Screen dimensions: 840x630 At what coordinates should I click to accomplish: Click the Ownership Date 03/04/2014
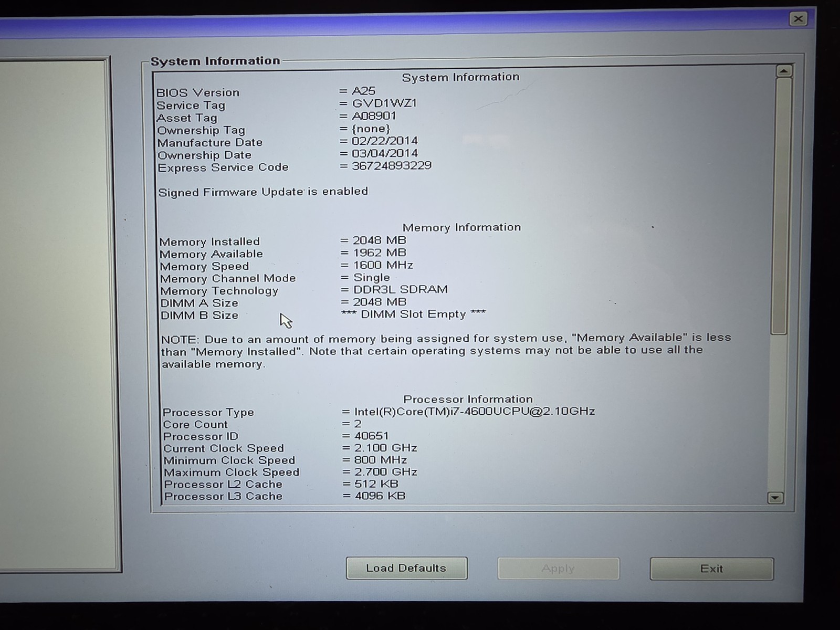pyautogui.click(x=385, y=153)
